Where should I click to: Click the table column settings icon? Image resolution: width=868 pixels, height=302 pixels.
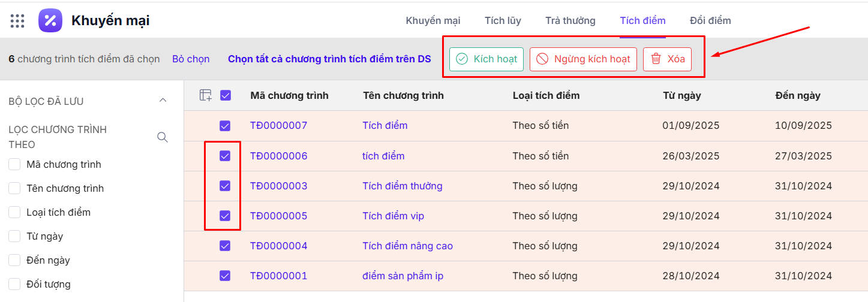(x=206, y=95)
